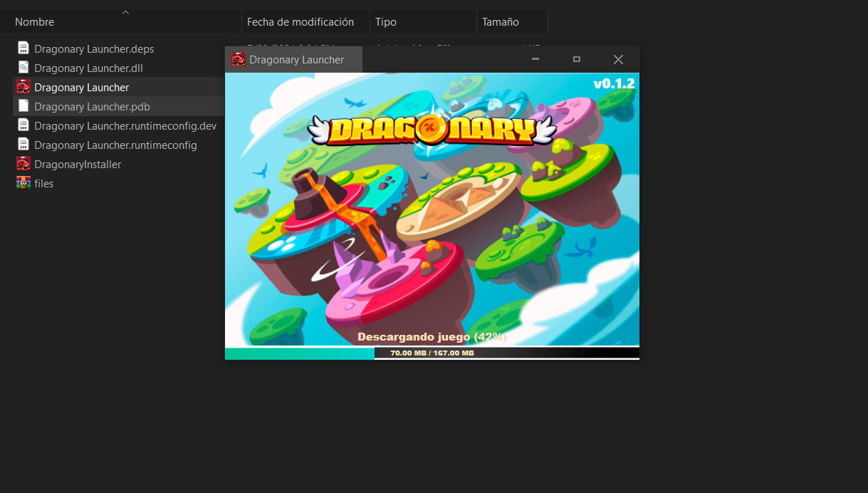Click the Dragonary Launcher.pdb file icon
Image resolution: width=868 pixels, height=493 pixels.
point(23,106)
